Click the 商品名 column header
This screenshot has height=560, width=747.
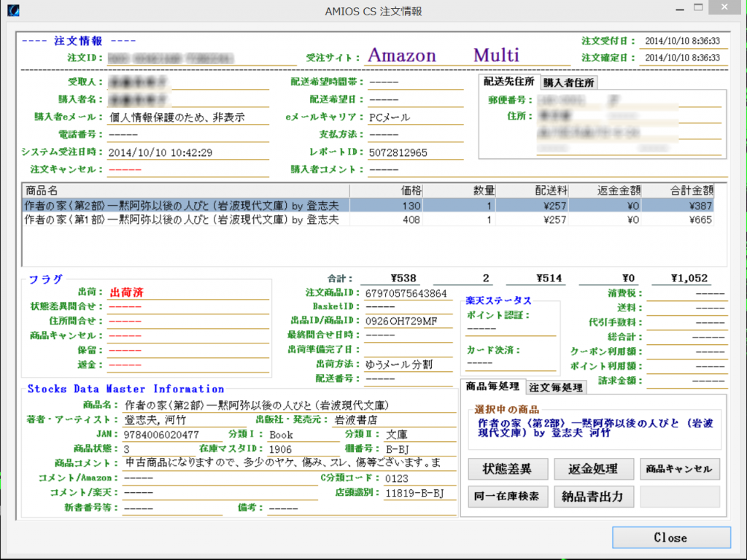point(186,191)
